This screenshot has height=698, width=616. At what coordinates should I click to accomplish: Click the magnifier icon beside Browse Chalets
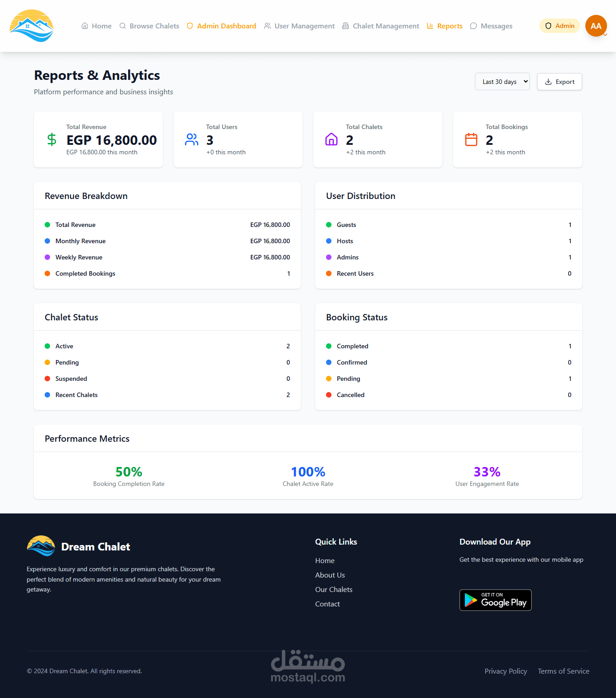tap(123, 26)
